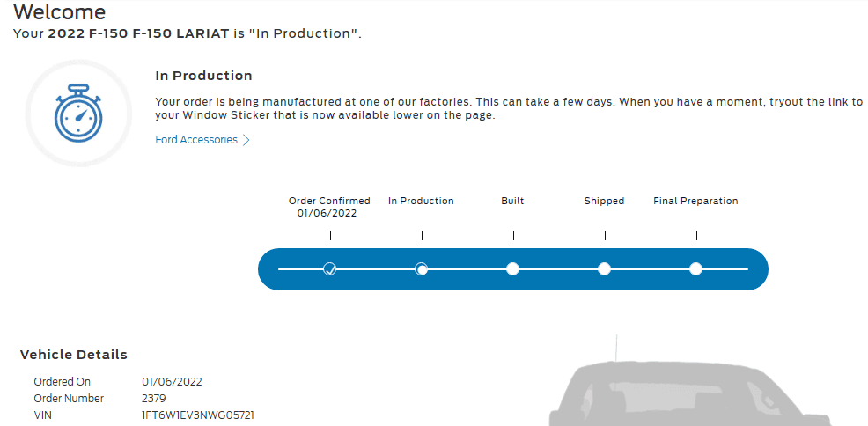Click the order number 2379
Image resolution: width=868 pixels, height=426 pixels.
154,399
